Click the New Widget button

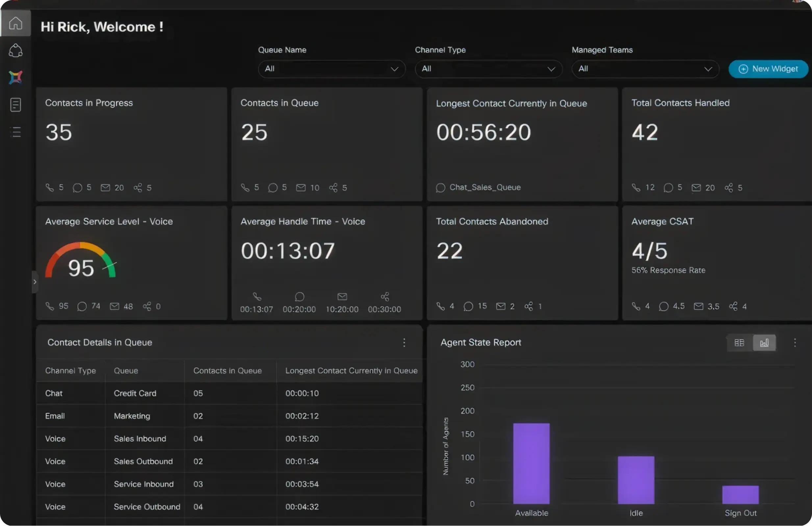point(768,69)
